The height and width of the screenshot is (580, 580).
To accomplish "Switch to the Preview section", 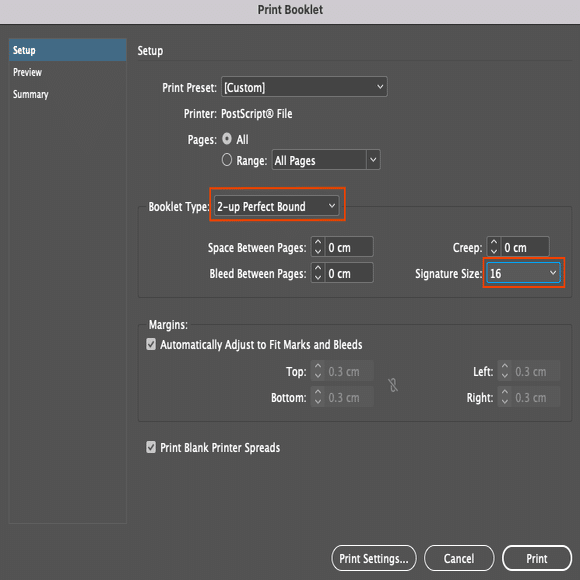I will point(27,72).
